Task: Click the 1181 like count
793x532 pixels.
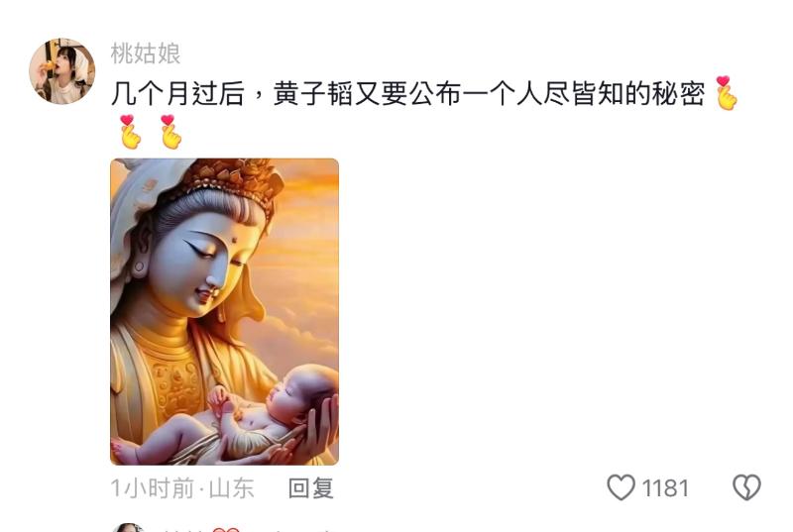Action: pos(665,488)
